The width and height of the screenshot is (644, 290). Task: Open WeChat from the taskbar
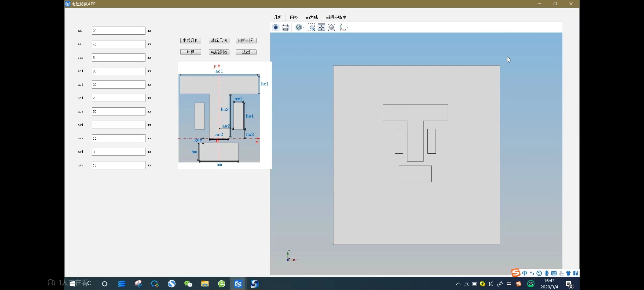pos(188,284)
